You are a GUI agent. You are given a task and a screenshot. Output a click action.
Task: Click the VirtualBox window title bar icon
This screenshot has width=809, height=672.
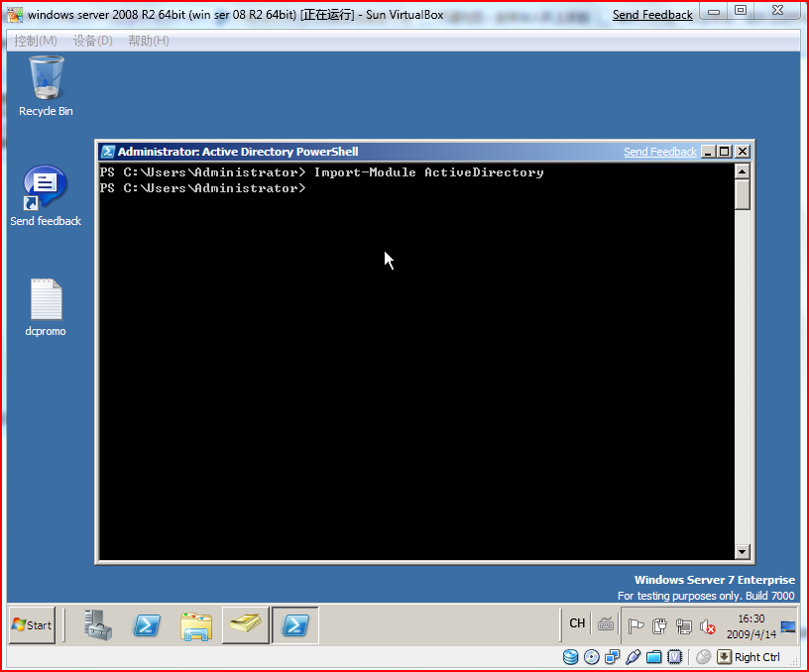tap(15, 15)
